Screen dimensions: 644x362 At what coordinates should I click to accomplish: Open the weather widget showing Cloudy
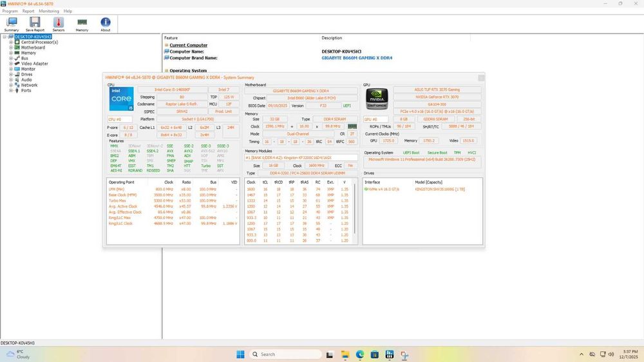click(17, 354)
